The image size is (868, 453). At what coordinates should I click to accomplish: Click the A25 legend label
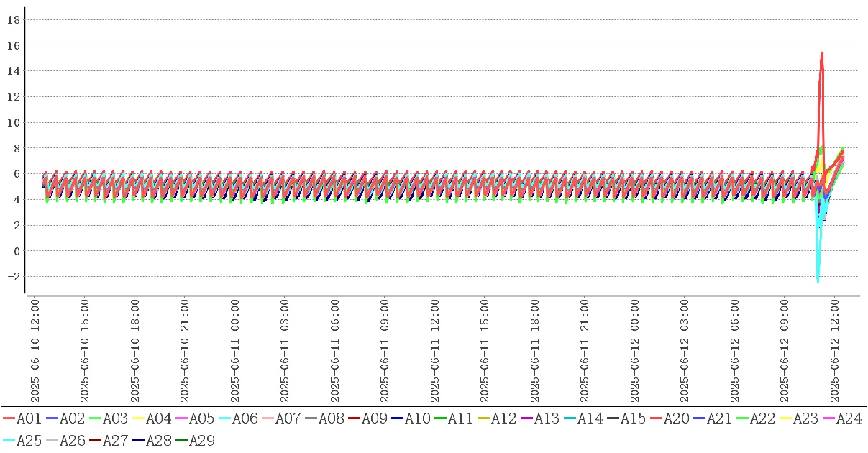(x=29, y=440)
